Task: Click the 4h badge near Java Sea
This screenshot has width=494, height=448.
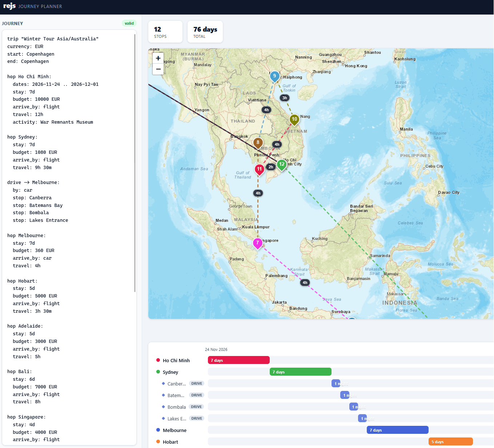Action: click(x=305, y=283)
